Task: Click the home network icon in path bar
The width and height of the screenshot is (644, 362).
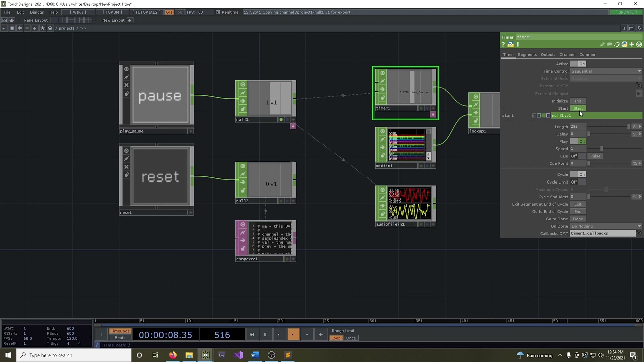Action: [50, 28]
